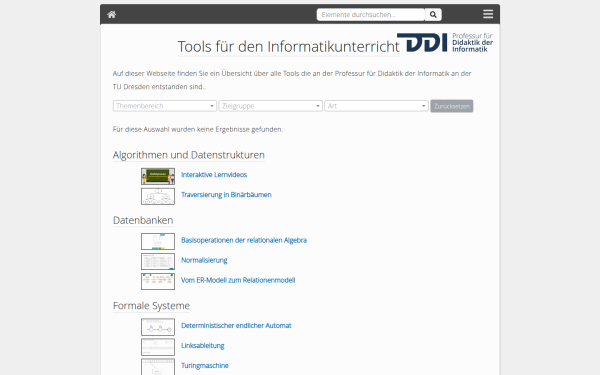The width and height of the screenshot is (600, 375).
Task: Focus the 'Elemente durchsuchen' search field
Action: (x=371, y=15)
